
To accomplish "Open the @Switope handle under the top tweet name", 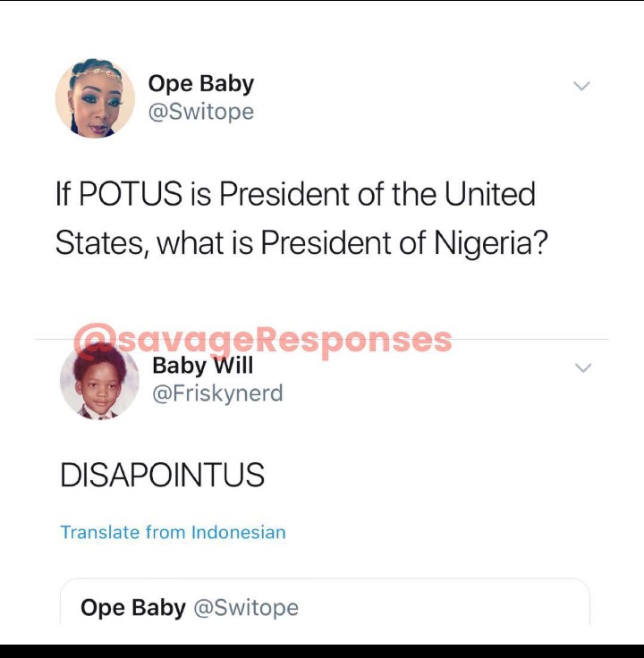I will click(200, 112).
